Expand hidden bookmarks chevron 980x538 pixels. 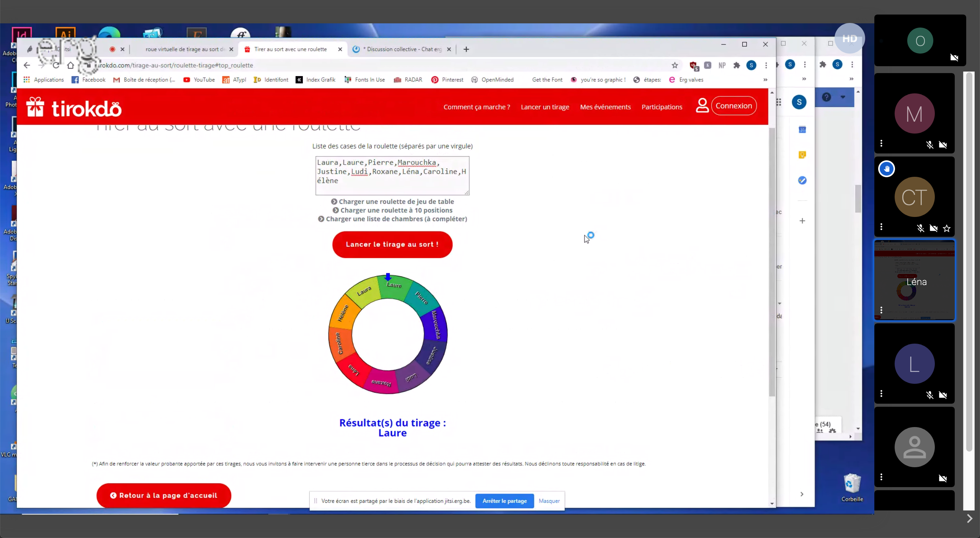pos(765,80)
